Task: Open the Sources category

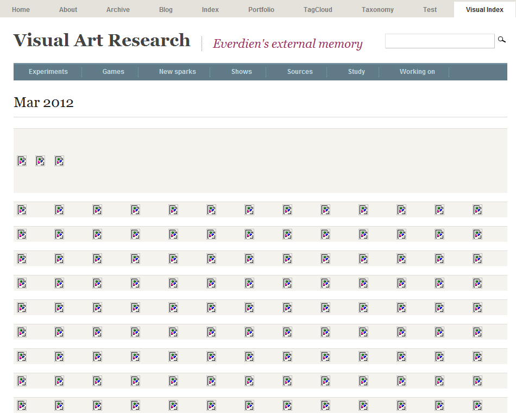Action: 300,71
